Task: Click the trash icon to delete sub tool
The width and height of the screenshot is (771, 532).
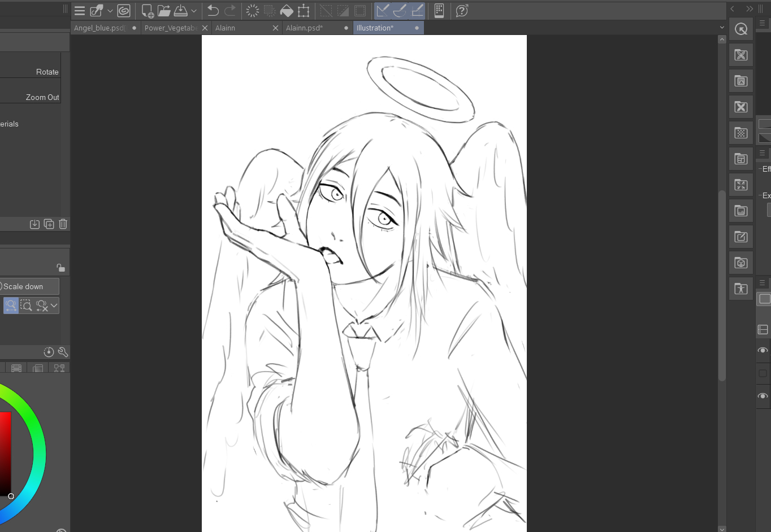Action: tap(63, 224)
